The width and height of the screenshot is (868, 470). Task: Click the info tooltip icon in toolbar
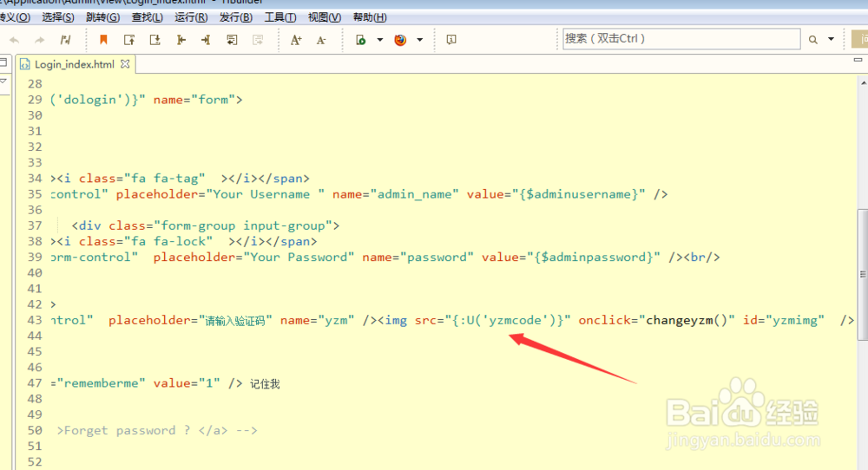(451, 40)
